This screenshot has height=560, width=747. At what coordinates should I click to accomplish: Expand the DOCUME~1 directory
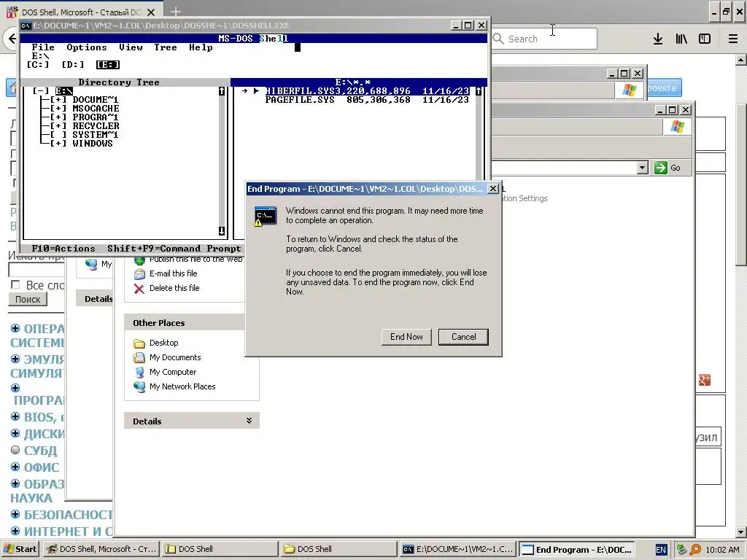point(58,100)
